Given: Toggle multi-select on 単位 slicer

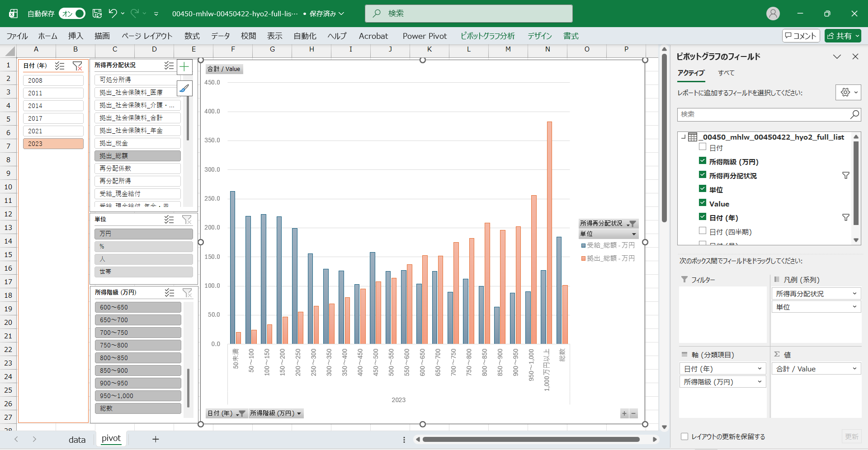Looking at the screenshot, I should click(x=169, y=220).
